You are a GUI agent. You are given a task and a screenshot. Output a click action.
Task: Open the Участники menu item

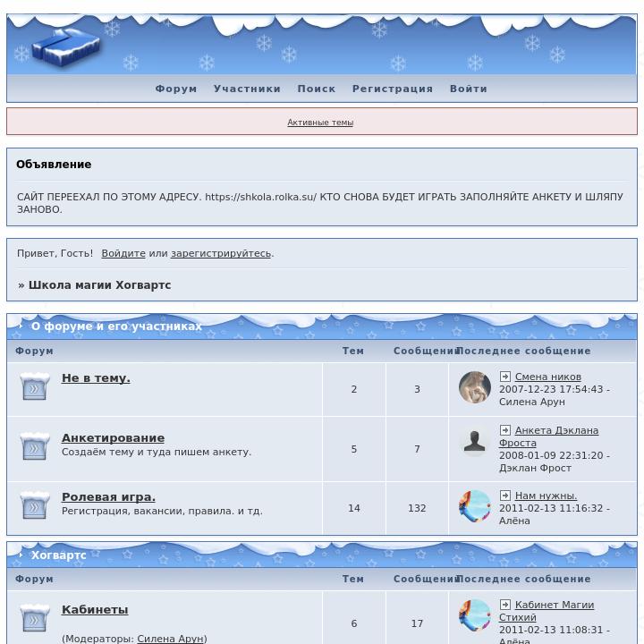pos(247,89)
